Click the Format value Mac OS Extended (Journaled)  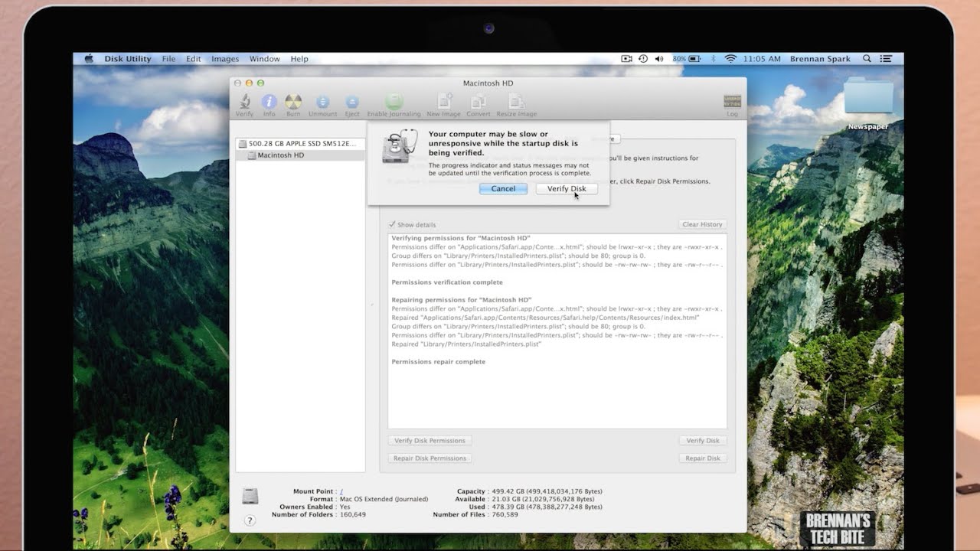tap(384, 500)
